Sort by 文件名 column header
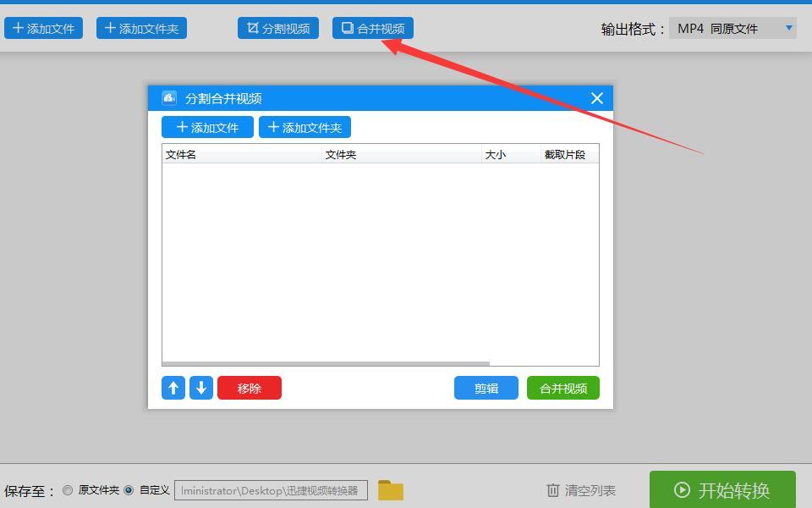812x508 pixels. [241, 154]
